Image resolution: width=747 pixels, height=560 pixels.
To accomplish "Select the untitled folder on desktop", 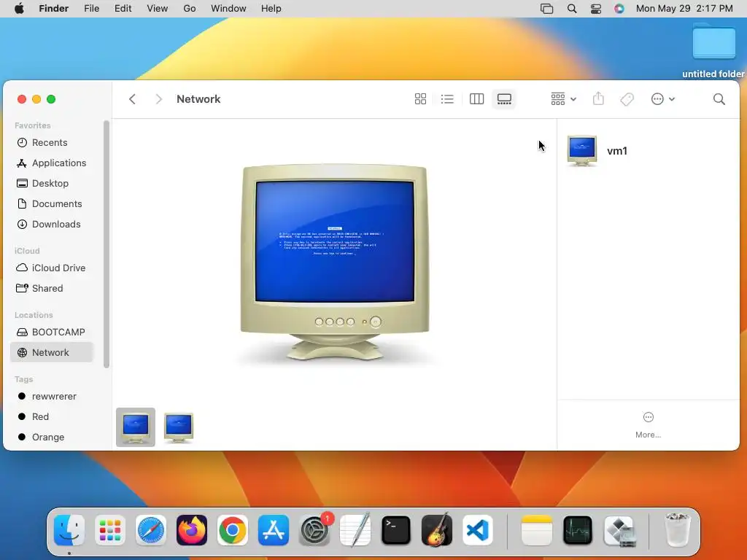I will tap(713, 50).
